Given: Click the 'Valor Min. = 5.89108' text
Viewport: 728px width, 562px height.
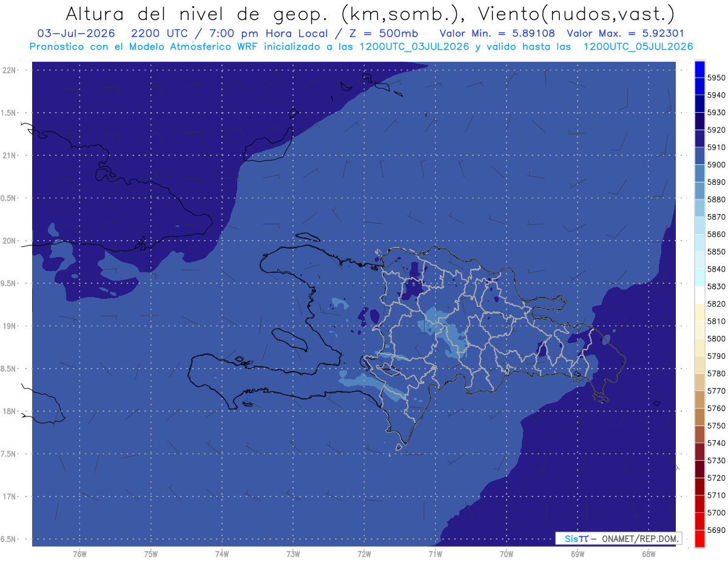Looking at the screenshot, I should click(497, 33).
